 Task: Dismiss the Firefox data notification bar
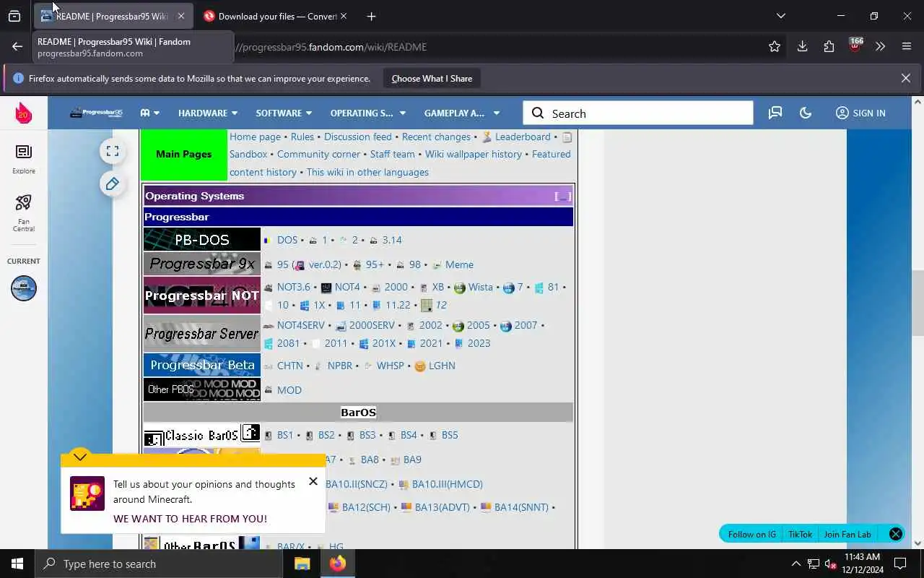coord(906,78)
